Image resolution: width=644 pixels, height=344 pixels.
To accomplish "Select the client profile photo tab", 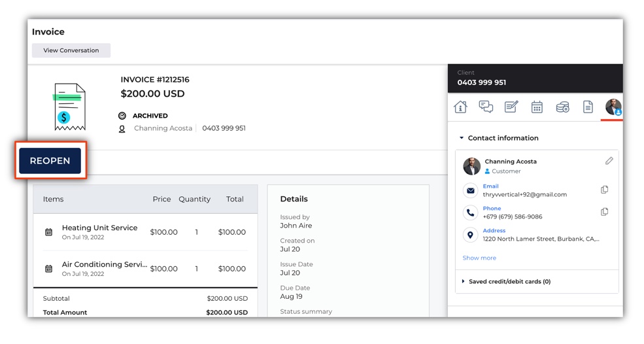I will (x=613, y=107).
